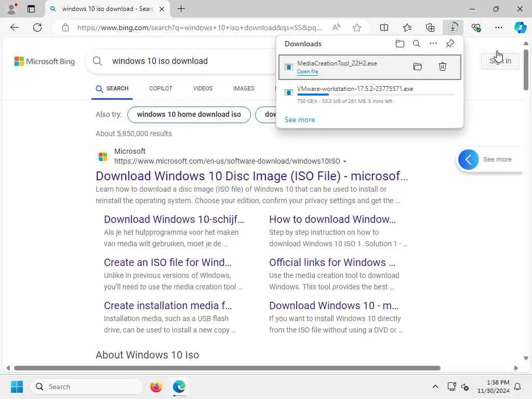The height and width of the screenshot is (399, 532).
Task: Click the Sign in button
Action: coord(500,61)
